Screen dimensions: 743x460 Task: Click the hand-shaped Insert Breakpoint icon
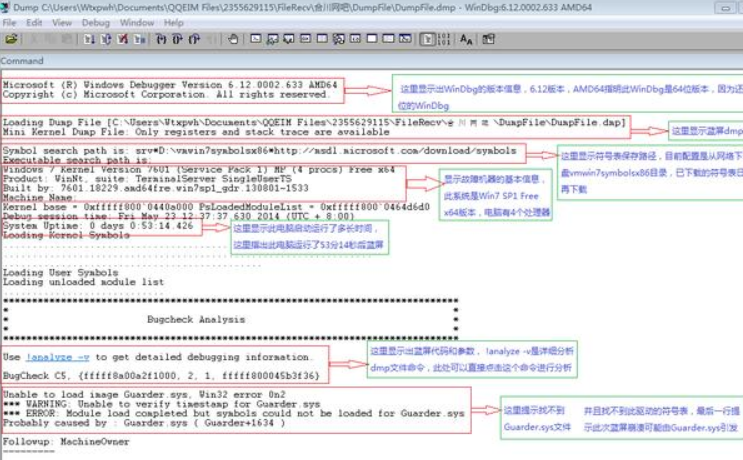click(233, 40)
